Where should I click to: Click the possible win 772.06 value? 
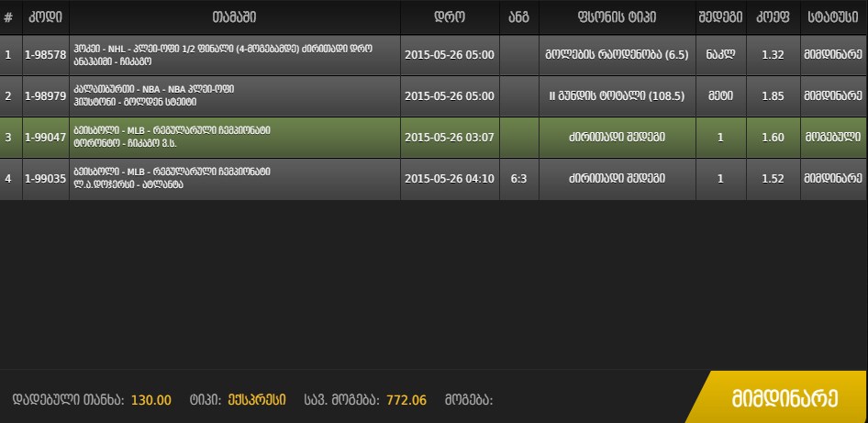point(406,400)
